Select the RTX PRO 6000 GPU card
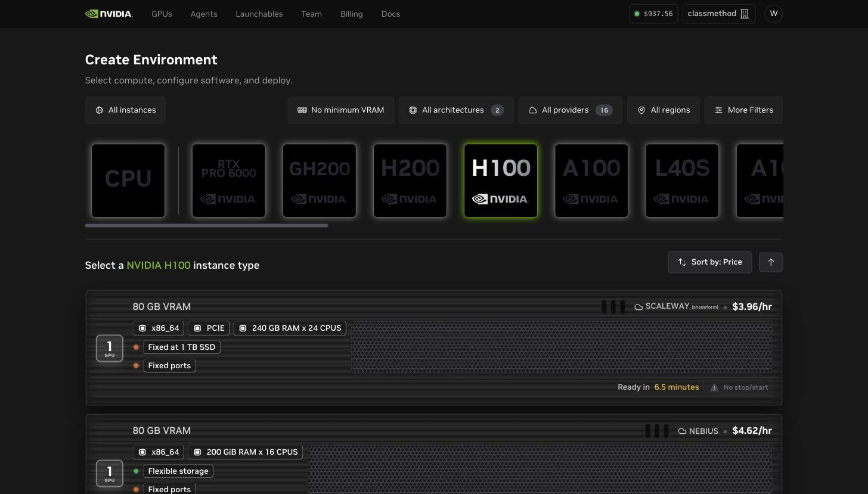868x494 pixels. pyautogui.click(x=229, y=181)
